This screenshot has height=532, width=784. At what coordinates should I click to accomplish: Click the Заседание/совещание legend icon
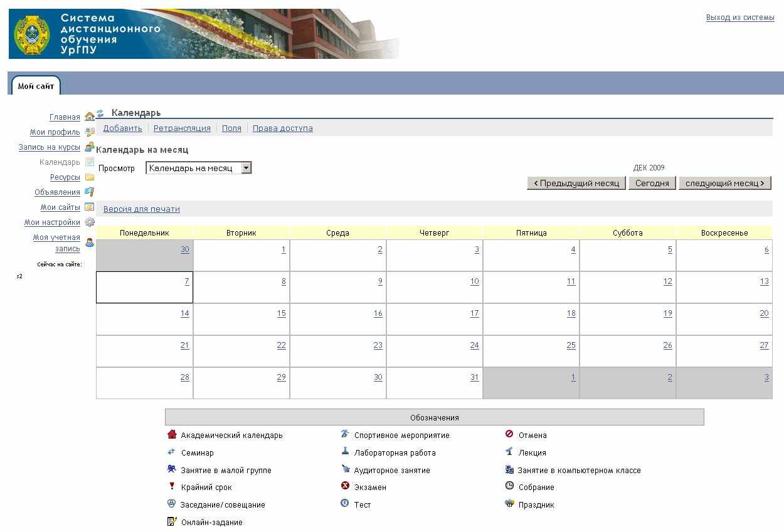(x=171, y=503)
